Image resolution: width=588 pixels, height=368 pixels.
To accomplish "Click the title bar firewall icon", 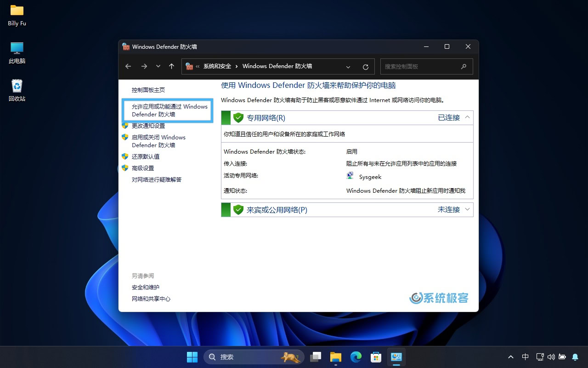I will [126, 46].
